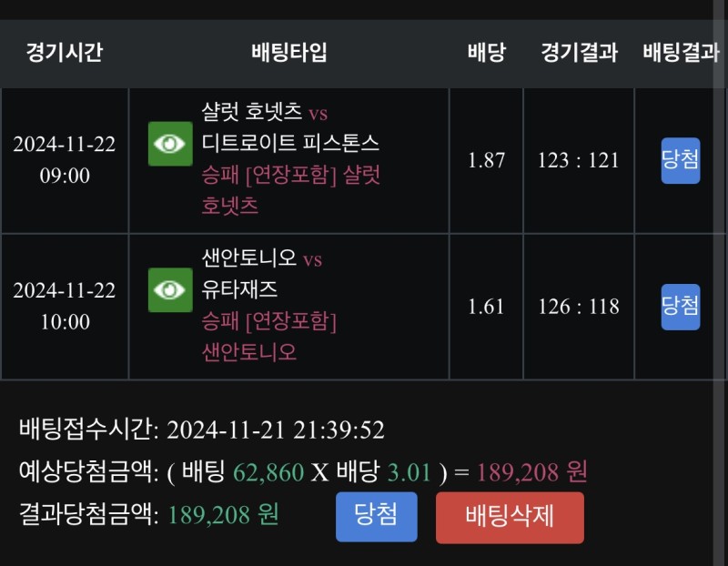The width and height of the screenshot is (728, 566).
Task: Select the 경기결과 column header
Action: click(x=579, y=53)
